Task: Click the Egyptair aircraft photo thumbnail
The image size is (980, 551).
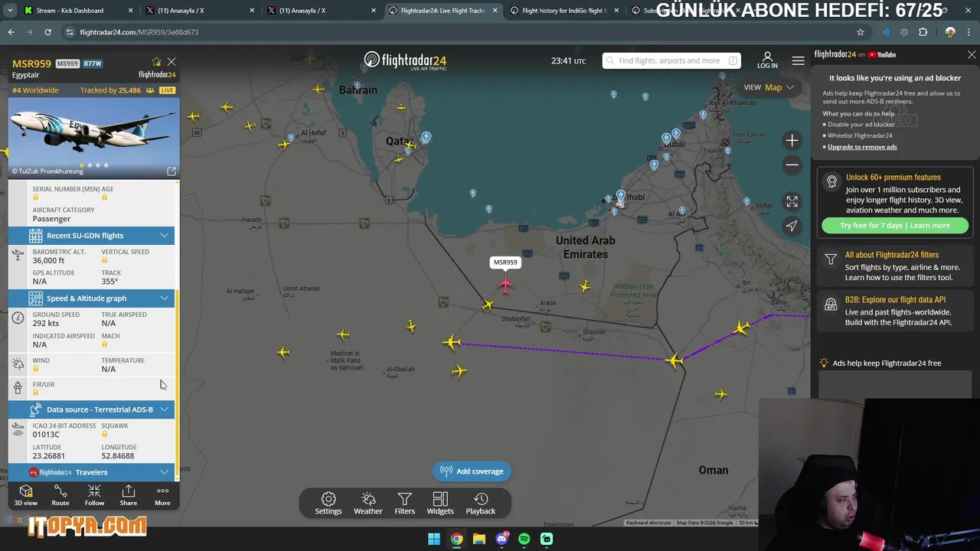Action: coord(93,137)
